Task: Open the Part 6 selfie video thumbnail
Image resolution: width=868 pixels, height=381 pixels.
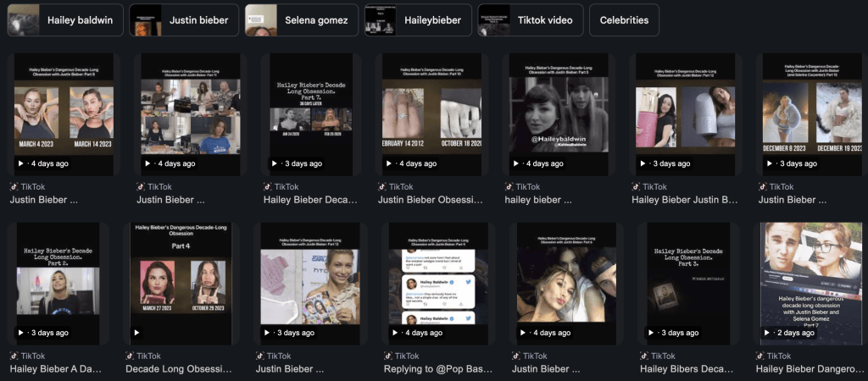Action: tap(566, 284)
